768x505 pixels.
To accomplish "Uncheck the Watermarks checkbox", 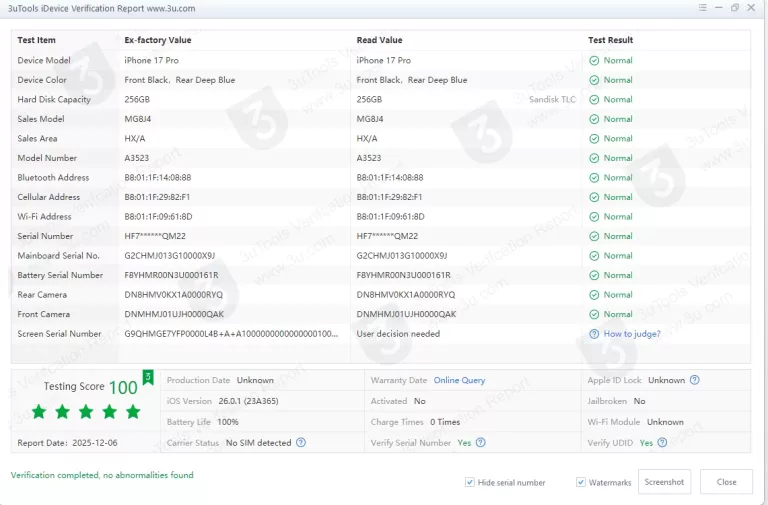I will point(581,482).
